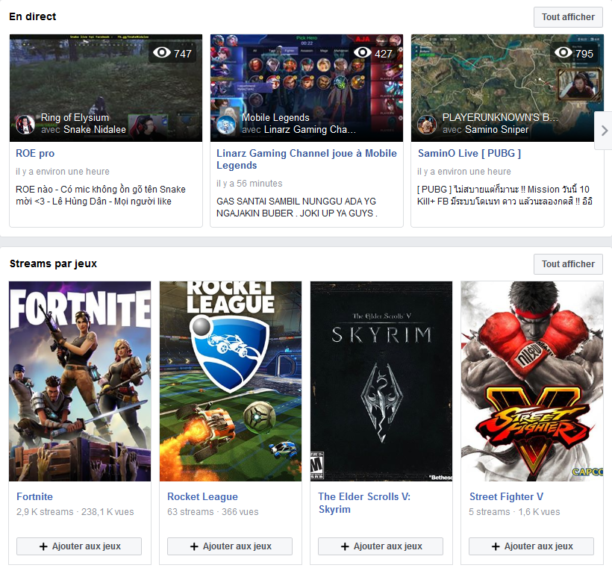The height and width of the screenshot is (568, 612).
Task: Click 'avec Linarz Gaming Cha...' overlay text
Action: [299, 130]
